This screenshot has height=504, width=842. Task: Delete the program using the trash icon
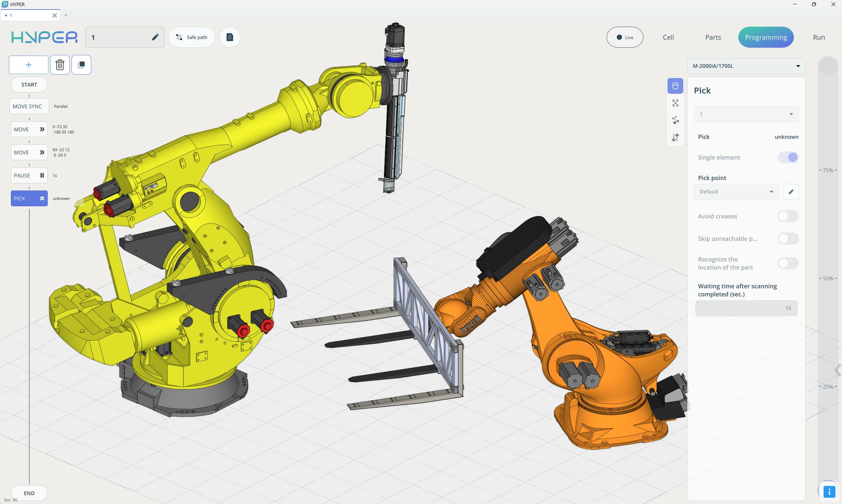[x=60, y=64]
